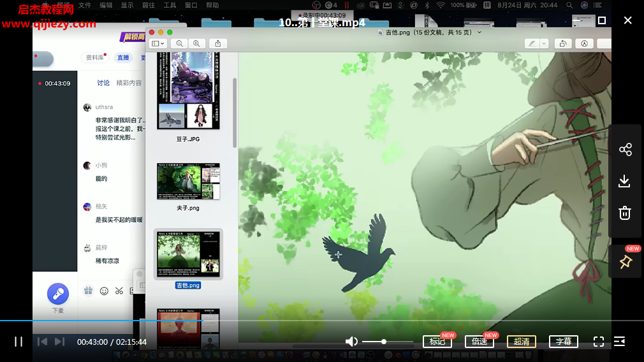Click Preview rotate button

tap(563, 43)
